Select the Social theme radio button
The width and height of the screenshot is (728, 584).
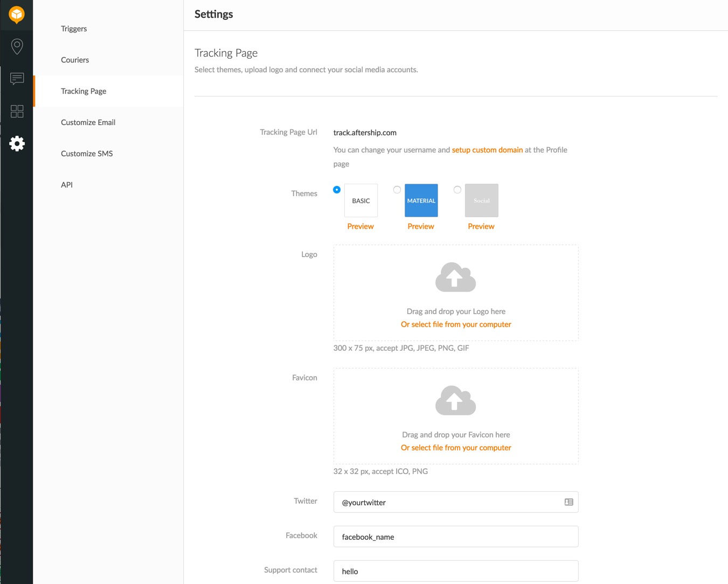(x=457, y=190)
